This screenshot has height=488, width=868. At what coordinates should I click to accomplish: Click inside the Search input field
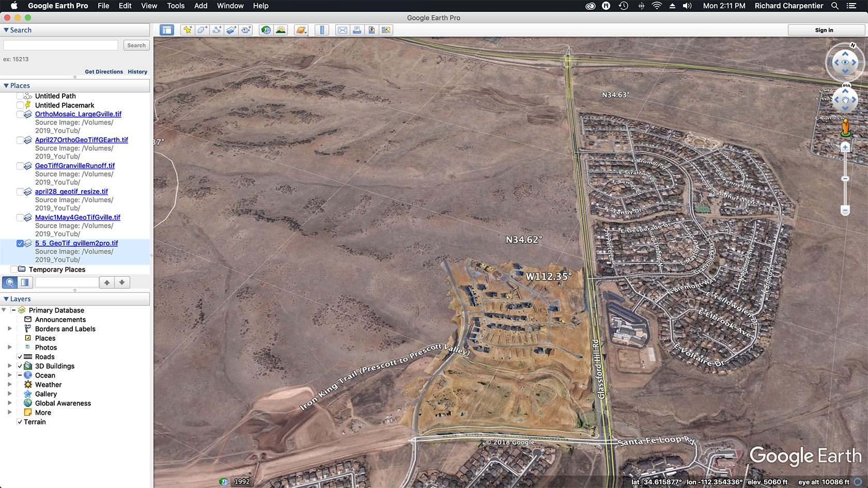tap(60, 45)
